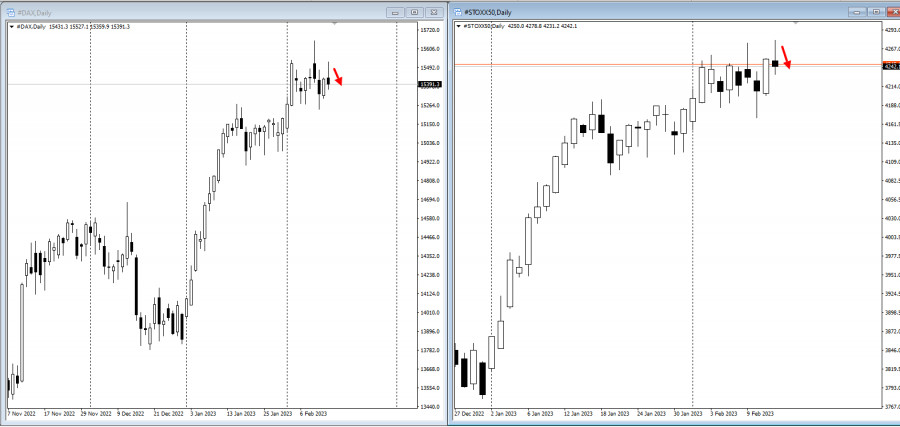Click the 9 Feb 2023 date on STOXX50 axis

point(762,413)
